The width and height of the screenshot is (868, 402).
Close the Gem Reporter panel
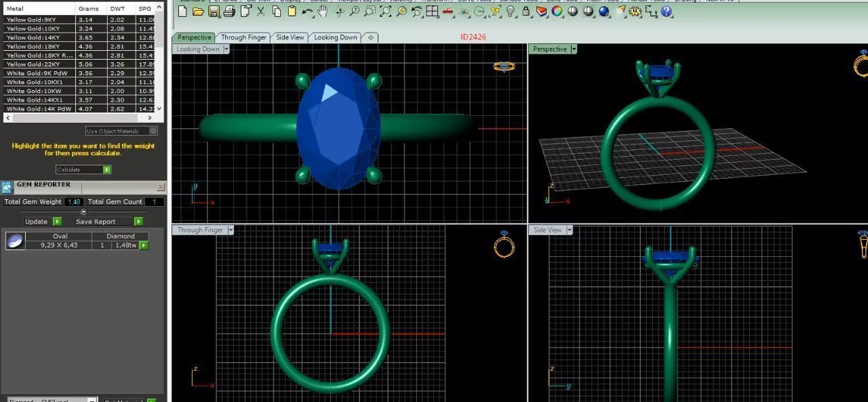(161, 186)
